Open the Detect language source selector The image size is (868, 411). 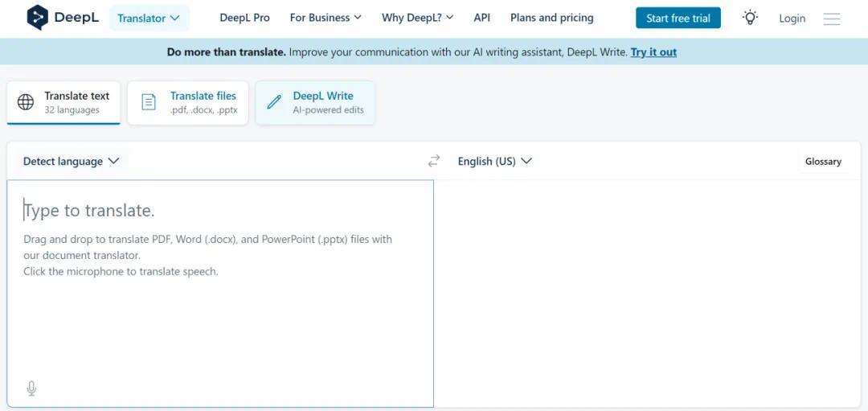tap(71, 161)
